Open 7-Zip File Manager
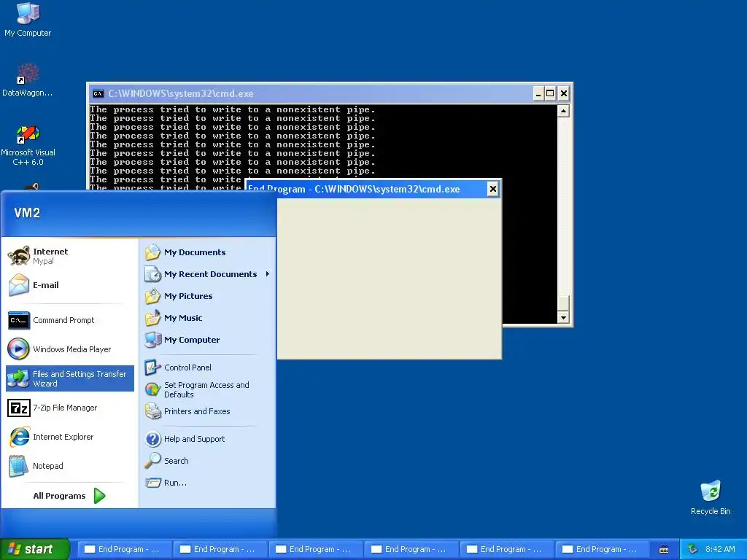 (x=69, y=408)
